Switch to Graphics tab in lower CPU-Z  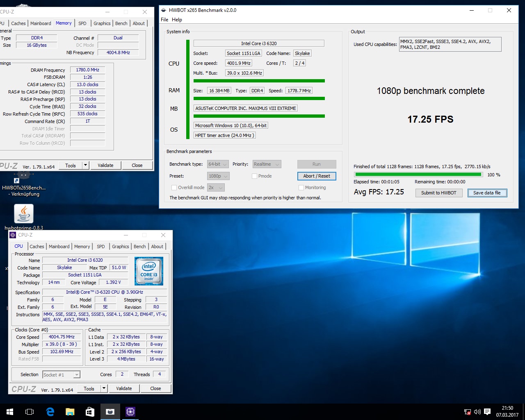121,247
